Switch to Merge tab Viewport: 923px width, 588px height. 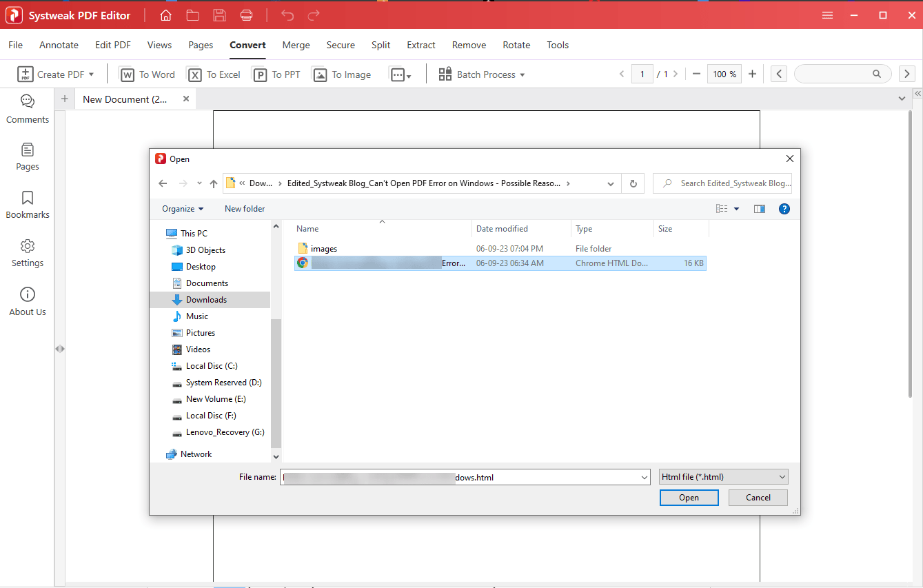point(296,45)
